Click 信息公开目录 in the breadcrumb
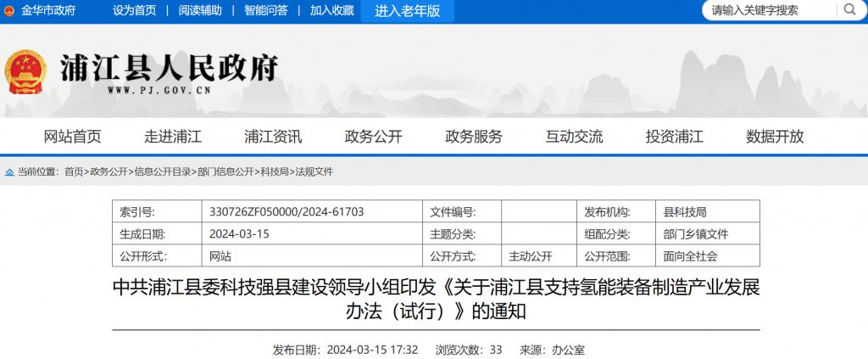868x359 pixels. 162,171
